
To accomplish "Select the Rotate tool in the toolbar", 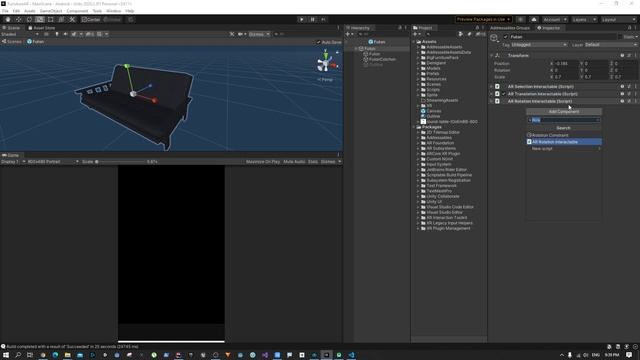I will (29, 20).
